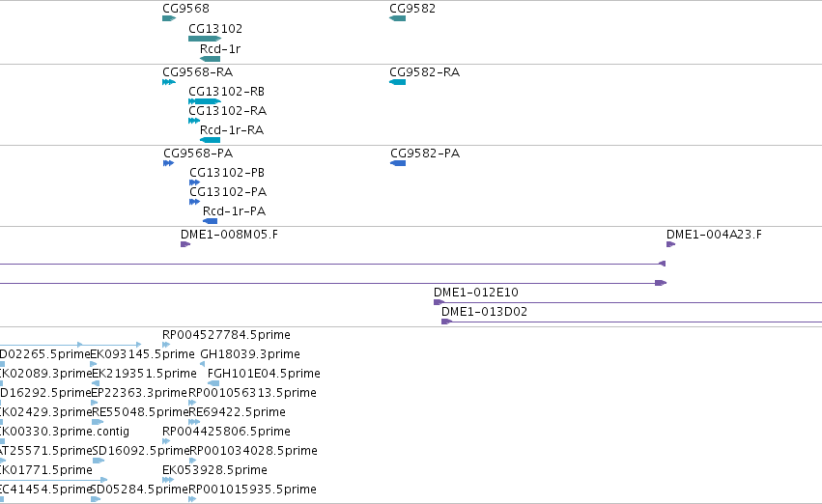The width and height of the screenshot is (822, 504).
Task: Click the blue protein glyph under CG9582-PA
Action: [x=398, y=163]
